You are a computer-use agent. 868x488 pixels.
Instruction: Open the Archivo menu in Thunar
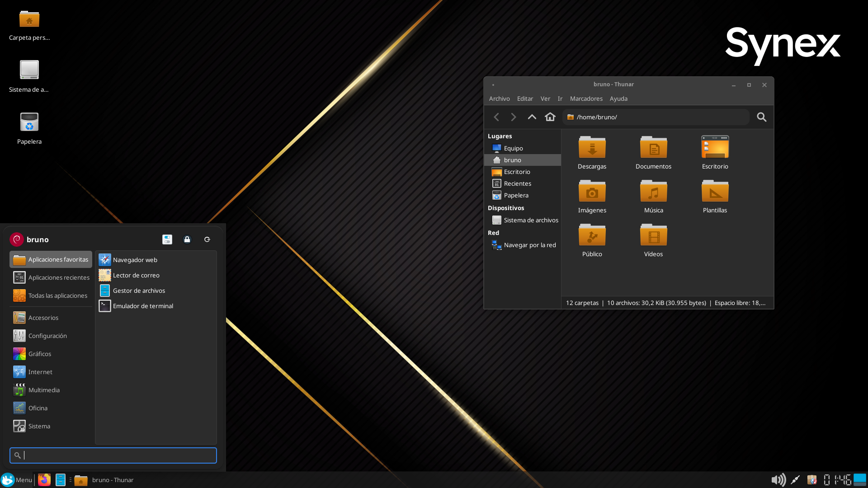pos(499,99)
